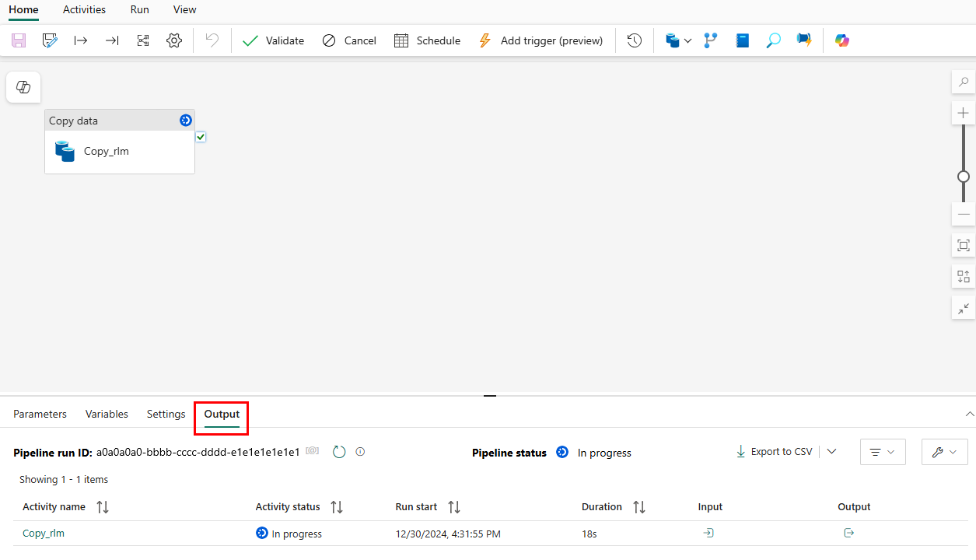The image size is (976, 560).
Task: Switch to the Home tab
Action: pyautogui.click(x=23, y=10)
